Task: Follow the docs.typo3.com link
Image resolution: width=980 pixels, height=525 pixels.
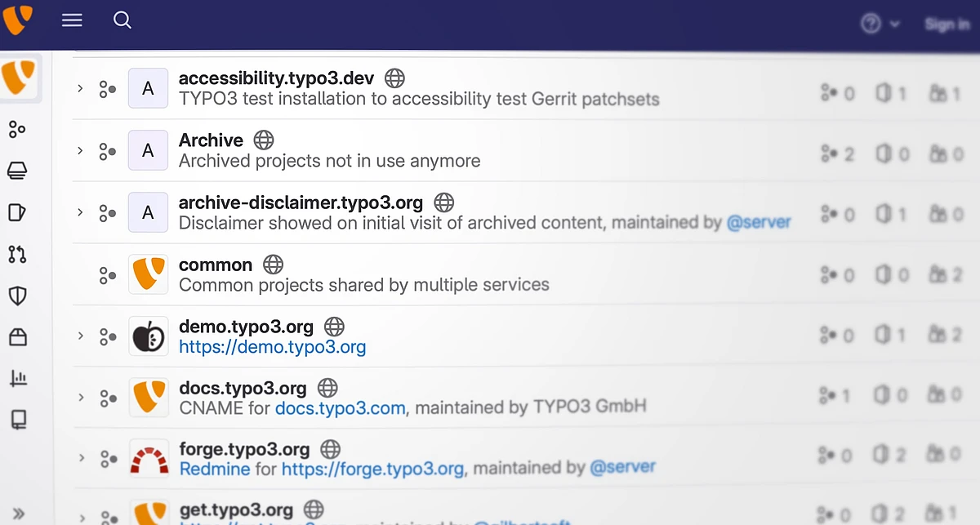Action: [x=340, y=407]
